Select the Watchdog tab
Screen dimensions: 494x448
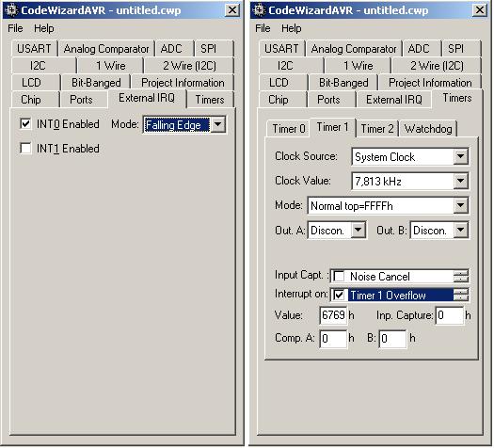click(428, 129)
